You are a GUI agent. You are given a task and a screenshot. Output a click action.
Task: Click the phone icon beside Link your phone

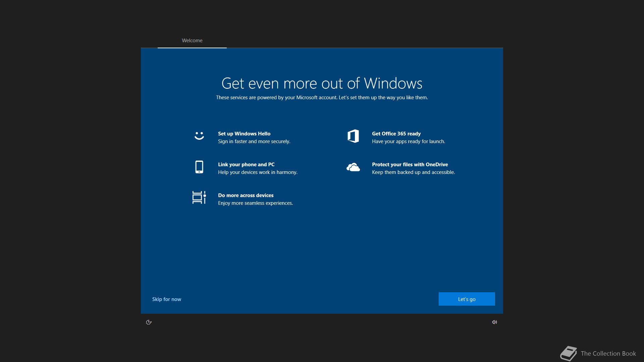point(199,167)
